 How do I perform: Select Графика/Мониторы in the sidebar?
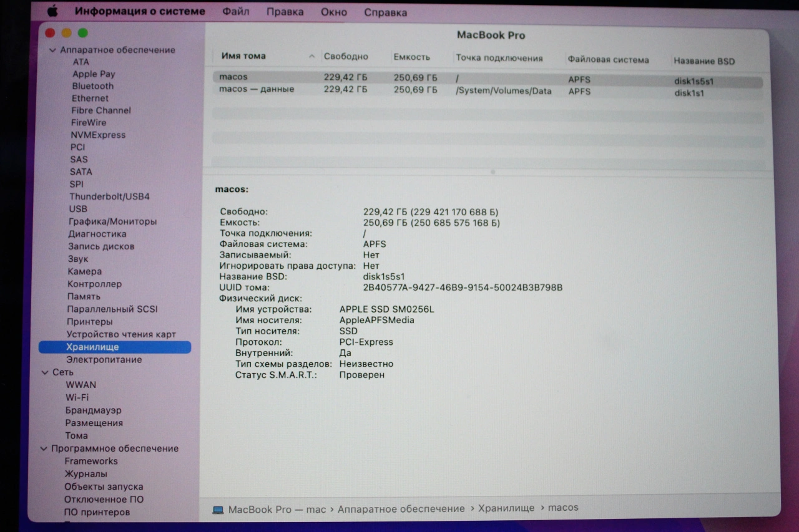point(112,221)
